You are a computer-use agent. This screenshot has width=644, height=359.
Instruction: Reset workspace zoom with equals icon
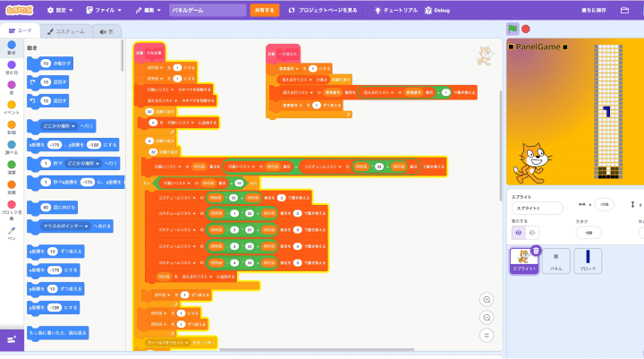click(x=487, y=336)
